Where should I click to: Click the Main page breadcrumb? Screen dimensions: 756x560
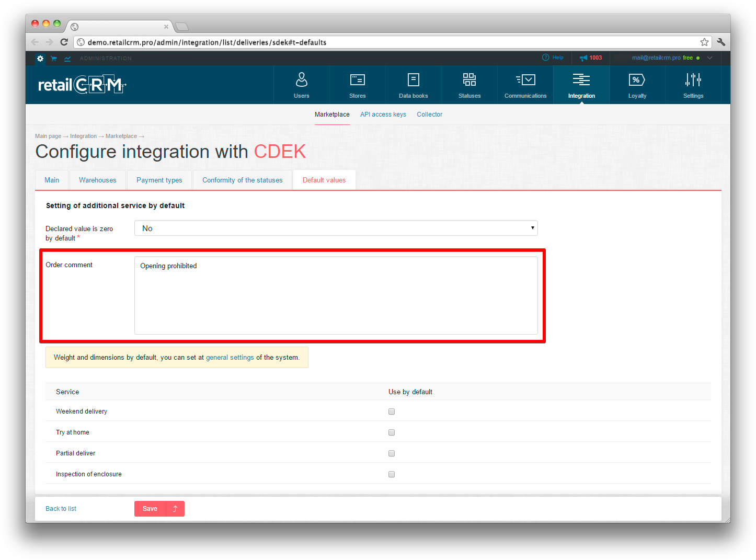(48, 136)
